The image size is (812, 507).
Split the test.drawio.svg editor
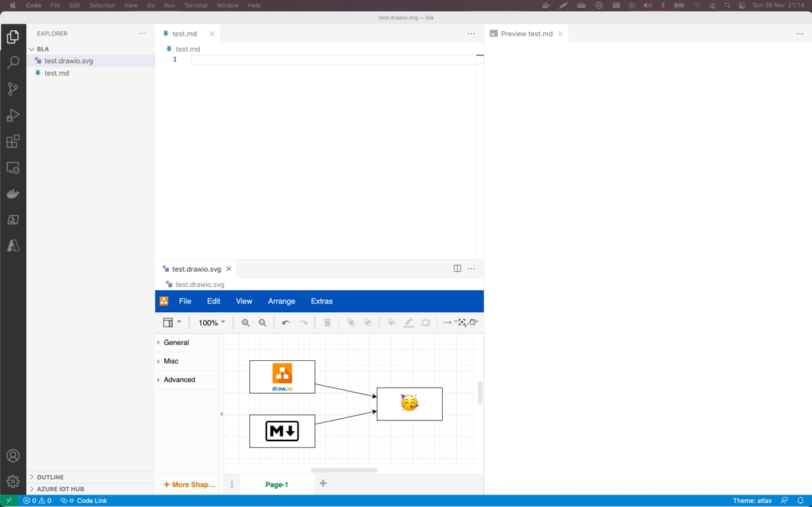click(457, 268)
